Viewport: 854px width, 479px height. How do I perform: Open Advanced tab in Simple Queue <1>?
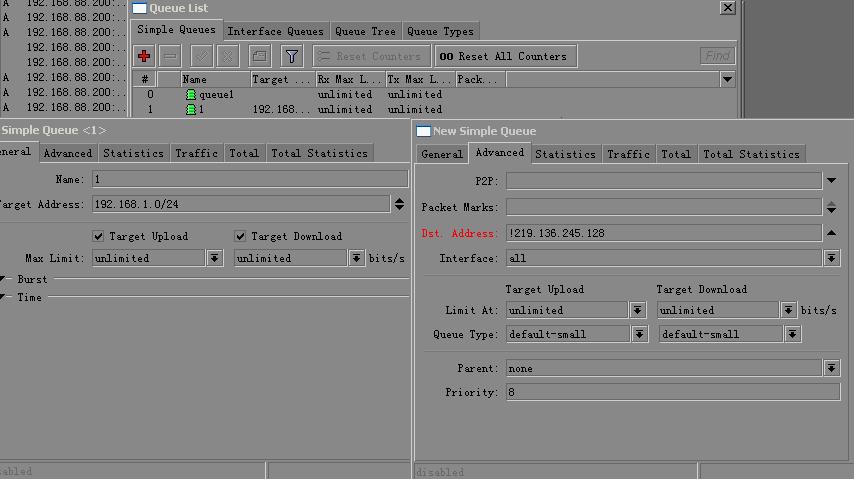pos(68,154)
